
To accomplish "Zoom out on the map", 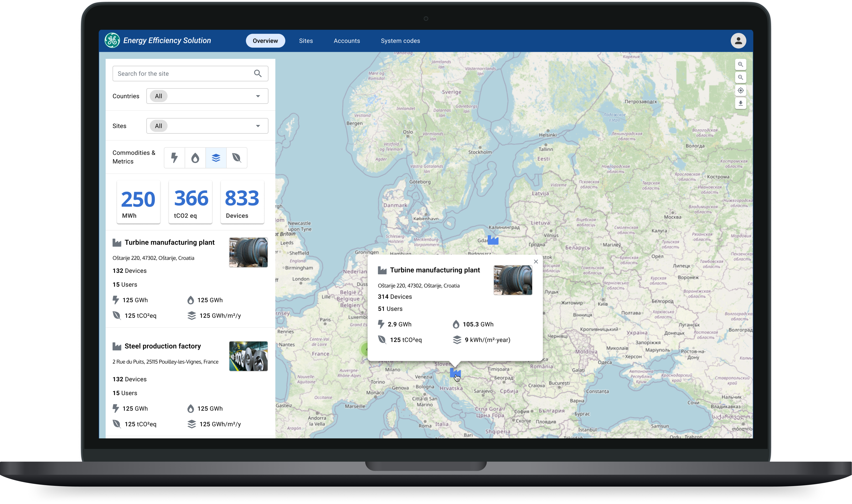I will click(x=740, y=78).
